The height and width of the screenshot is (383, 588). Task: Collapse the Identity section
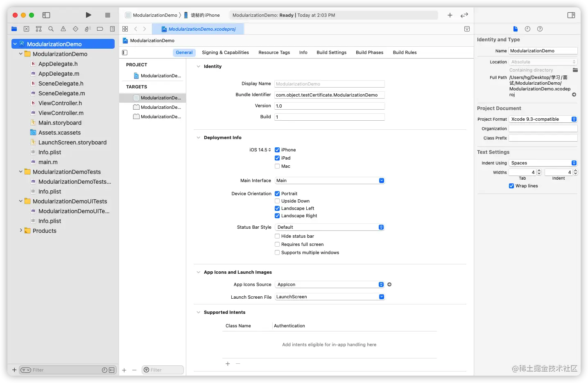pos(199,66)
